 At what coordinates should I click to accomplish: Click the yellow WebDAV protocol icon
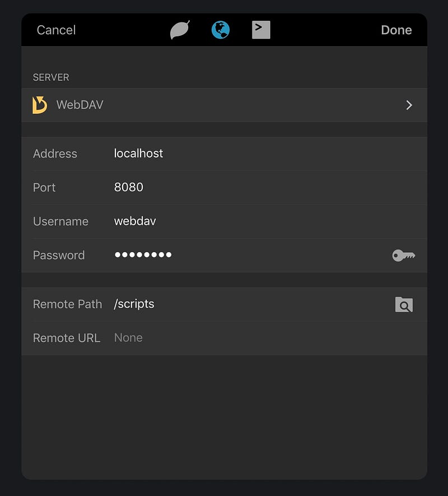pyautogui.click(x=40, y=105)
